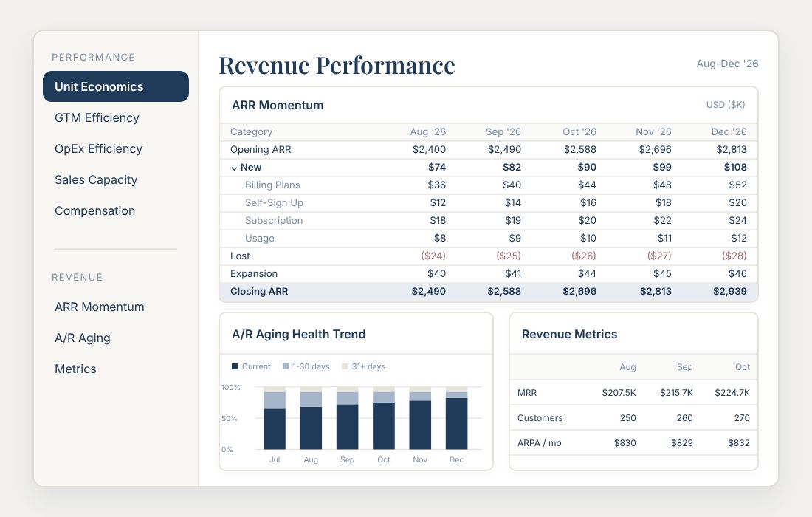Navigate to Compensation page
The image size is (812, 517).
pyautogui.click(x=94, y=210)
